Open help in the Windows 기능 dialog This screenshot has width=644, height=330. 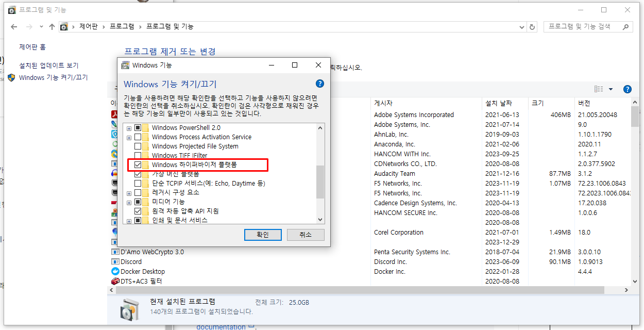click(319, 84)
